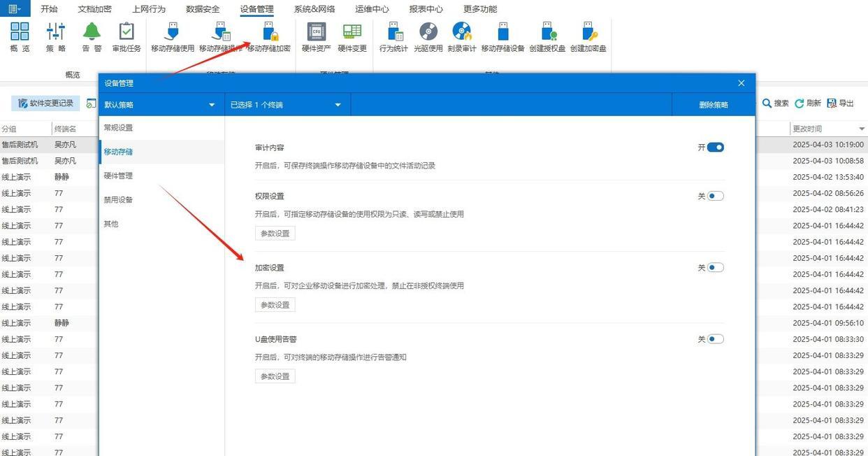Expand the 默认策略 policy dropdown
The image size is (868, 456).
(212, 105)
